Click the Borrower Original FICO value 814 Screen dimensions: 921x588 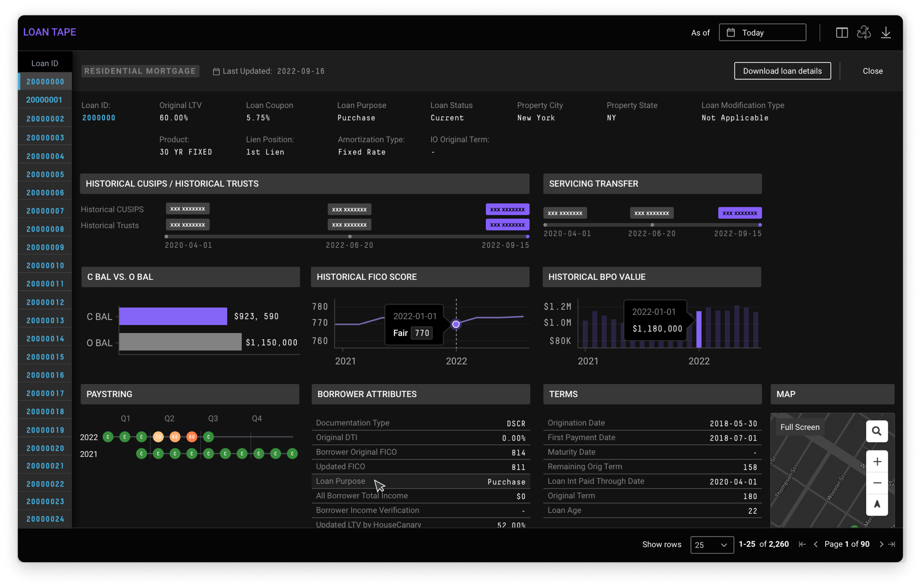pos(518,453)
